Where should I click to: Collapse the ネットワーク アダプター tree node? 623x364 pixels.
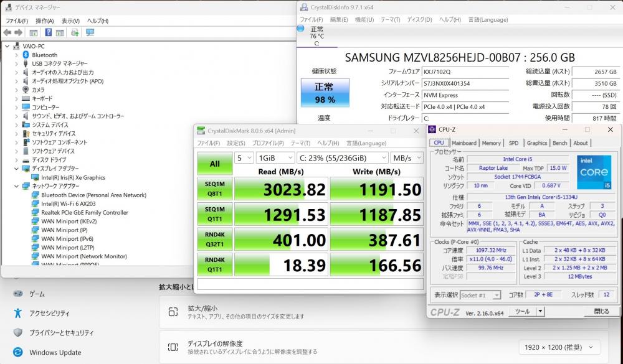pyautogui.click(x=16, y=186)
